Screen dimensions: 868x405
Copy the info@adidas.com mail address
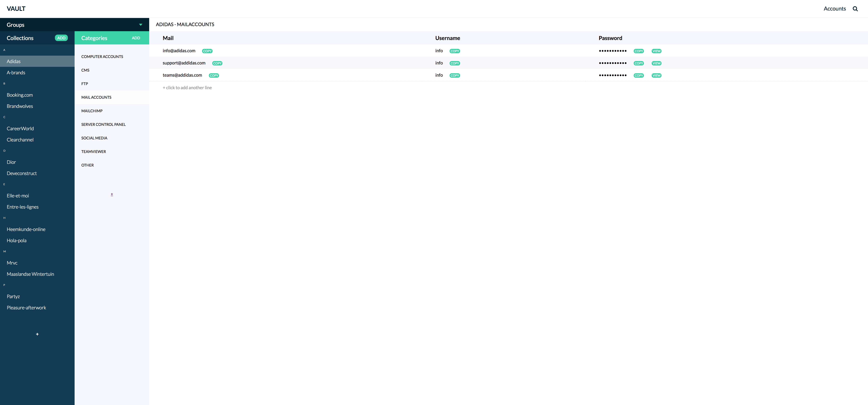click(x=207, y=51)
